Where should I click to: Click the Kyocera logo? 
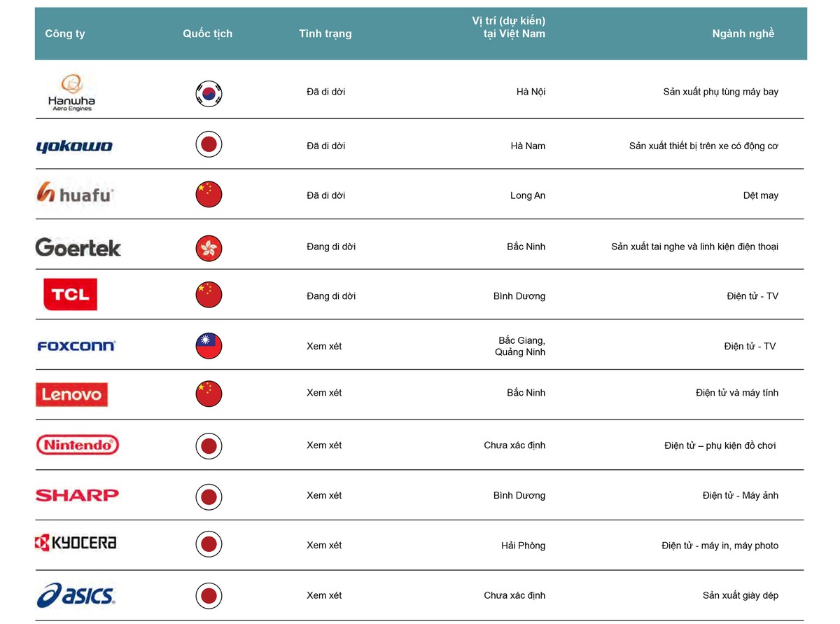[76, 543]
